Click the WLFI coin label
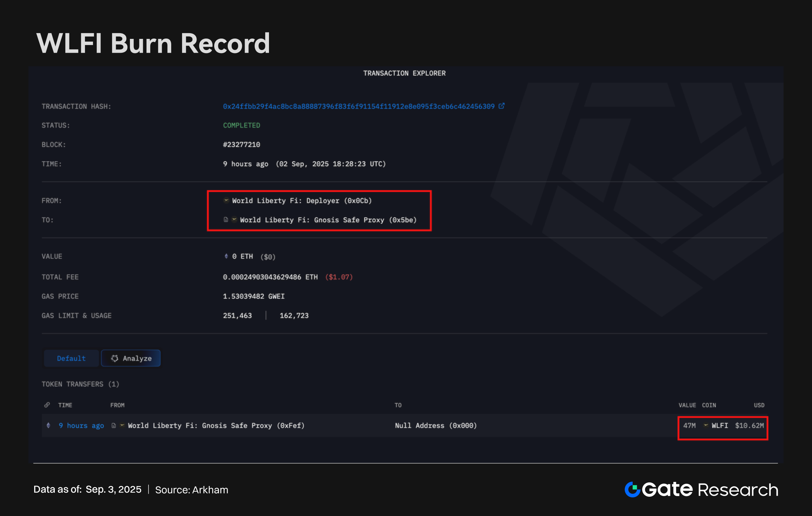 click(720, 425)
